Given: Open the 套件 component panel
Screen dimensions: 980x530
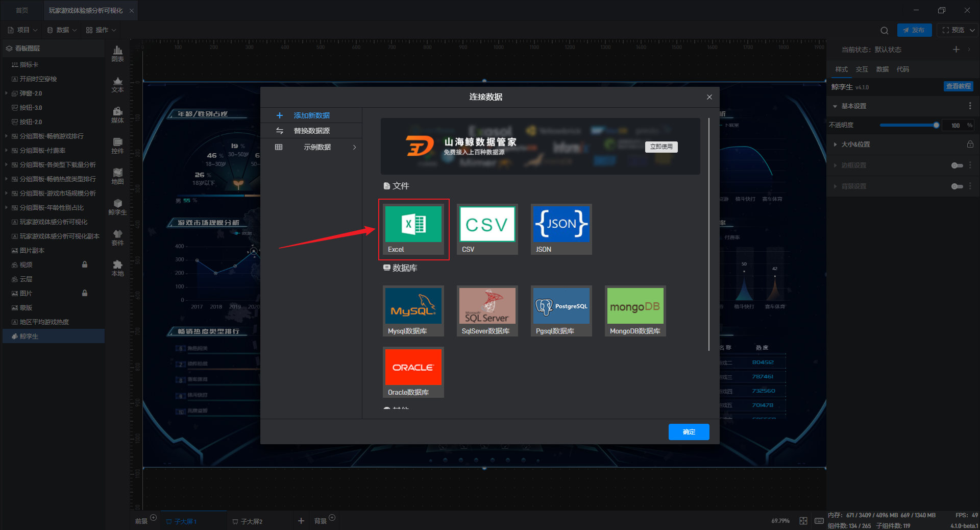Looking at the screenshot, I should (117, 238).
